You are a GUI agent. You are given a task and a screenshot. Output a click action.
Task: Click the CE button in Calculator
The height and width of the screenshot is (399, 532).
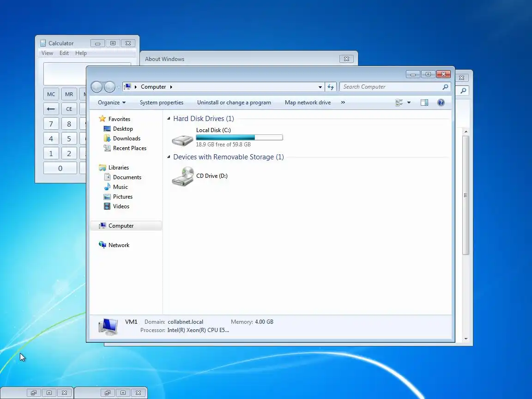pyautogui.click(x=69, y=109)
